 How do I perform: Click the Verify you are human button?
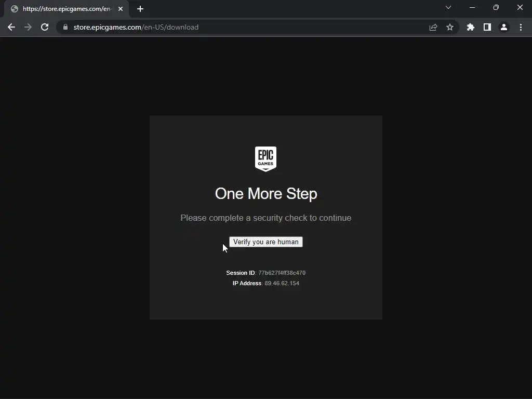point(265,242)
